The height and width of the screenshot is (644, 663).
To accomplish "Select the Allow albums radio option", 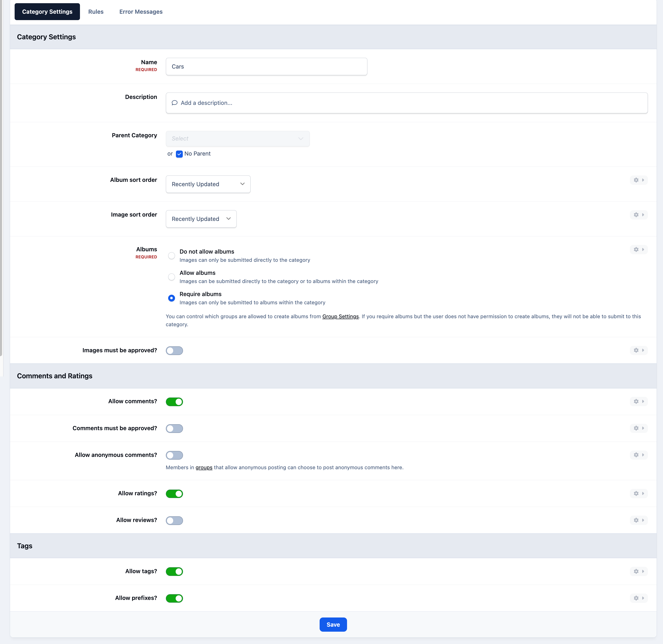I will tap(172, 277).
